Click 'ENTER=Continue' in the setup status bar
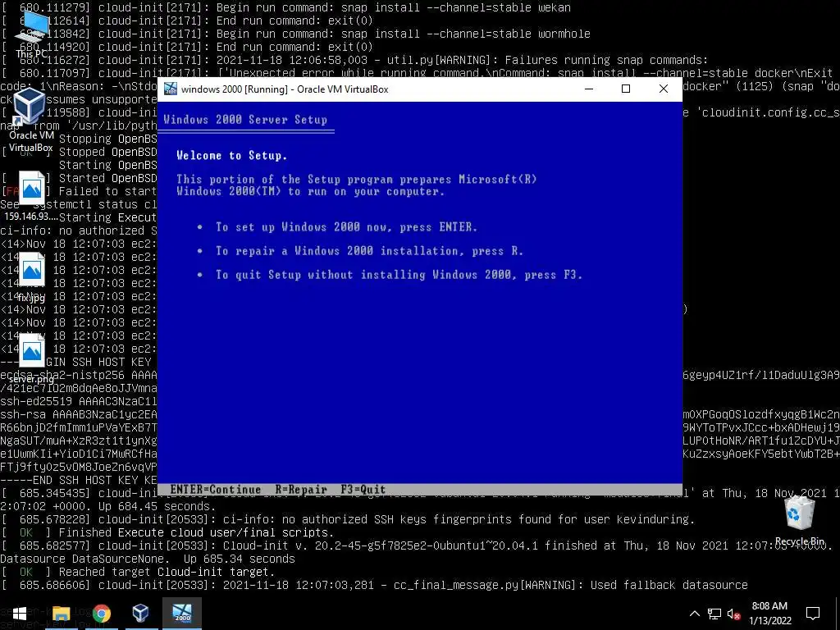The image size is (840, 630). click(216, 490)
